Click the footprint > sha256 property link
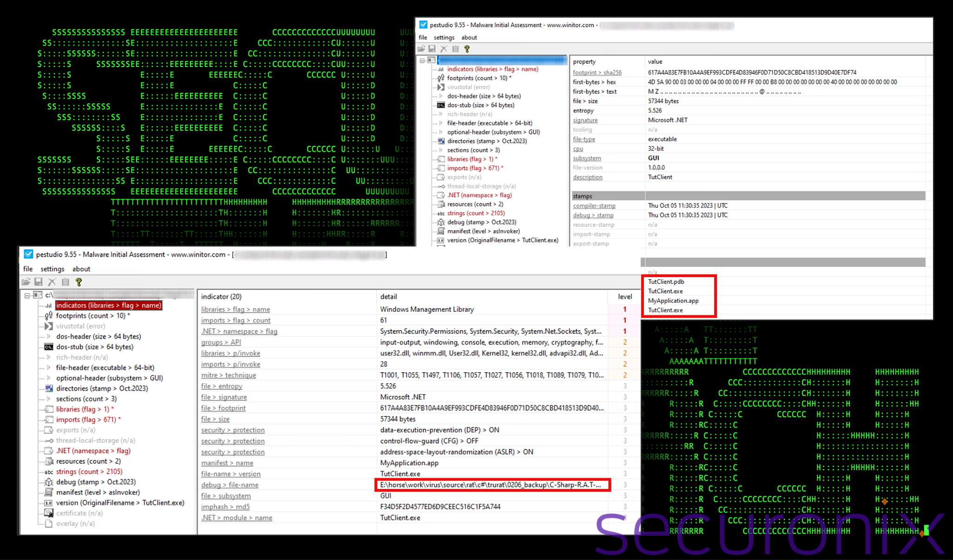Image resolution: width=953 pixels, height=560 pixels. 597,73
